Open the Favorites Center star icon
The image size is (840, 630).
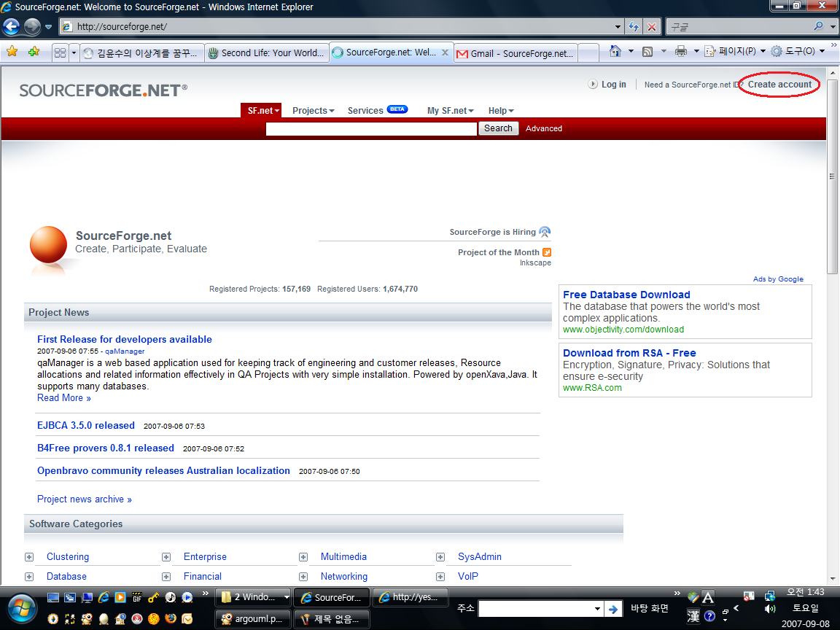(12, 52)
